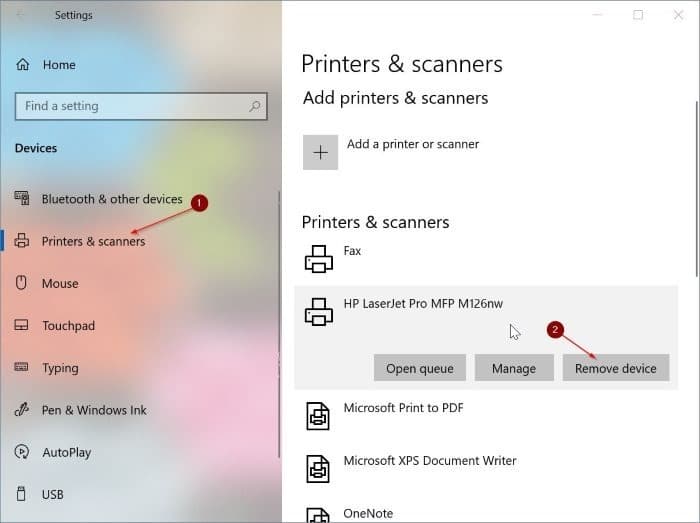This screenshot has width=700, height=523.
Task: Click the sidebar vertical scrollbar
Action: point(279,324)
